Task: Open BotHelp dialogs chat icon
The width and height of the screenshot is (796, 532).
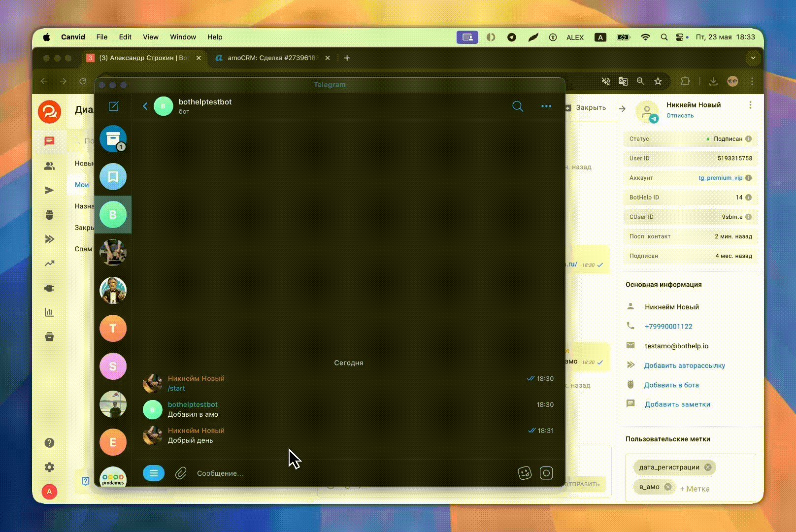Action: [49, 141]
